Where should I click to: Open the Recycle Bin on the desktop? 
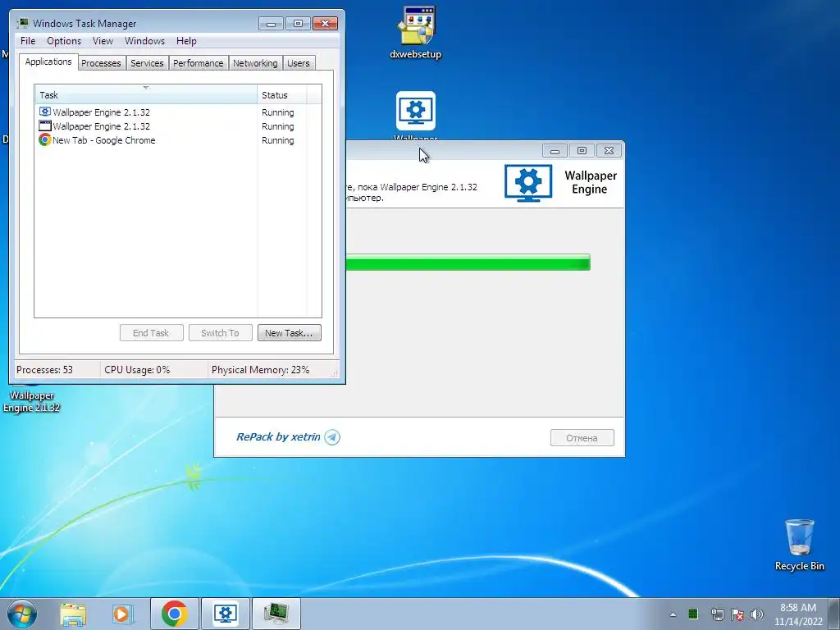799,545
